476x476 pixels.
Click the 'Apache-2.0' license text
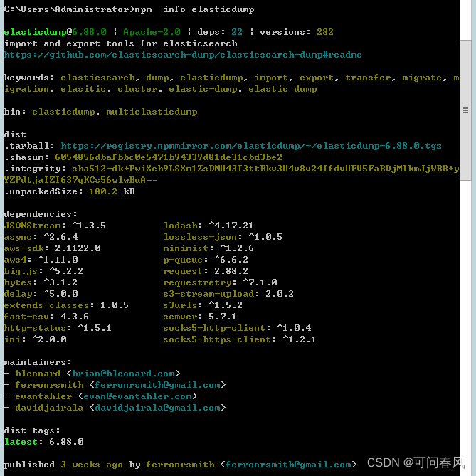click(x=152, y=32)
